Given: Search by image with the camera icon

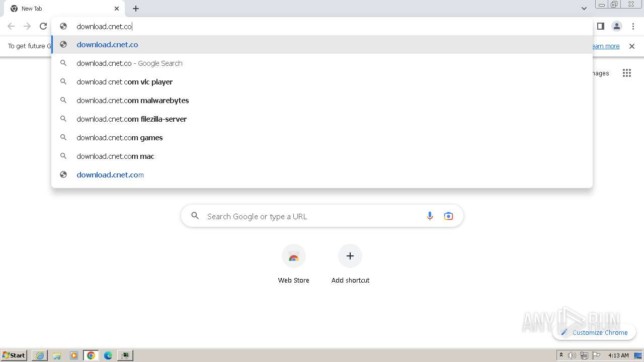Looking at the screenshot, I should coord(448,216).
